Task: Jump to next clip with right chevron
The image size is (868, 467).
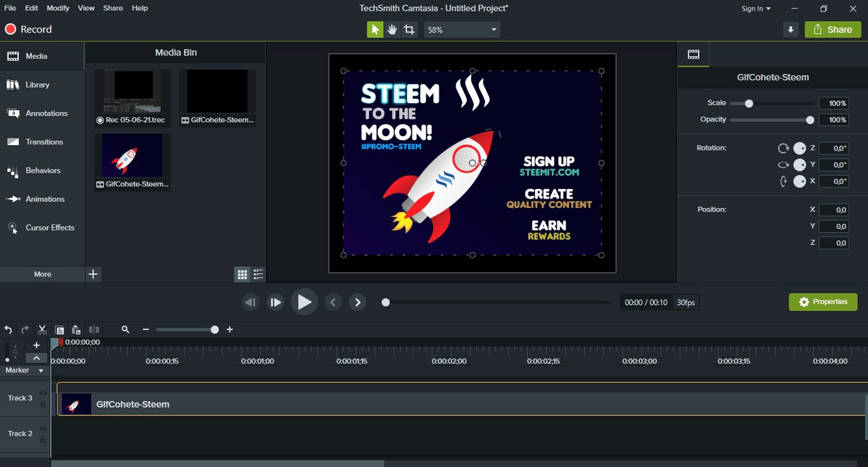Action: pyautogui.click(x=357, y=302)
